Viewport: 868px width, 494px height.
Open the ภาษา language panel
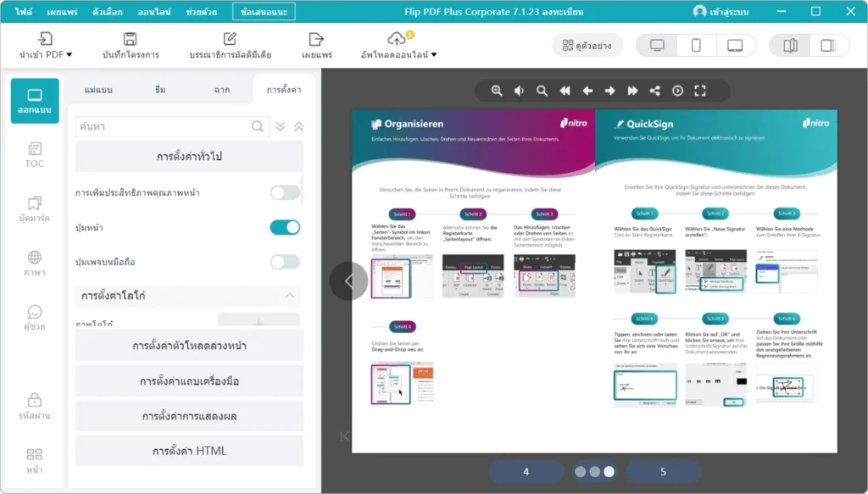click(x=35, y=263)
